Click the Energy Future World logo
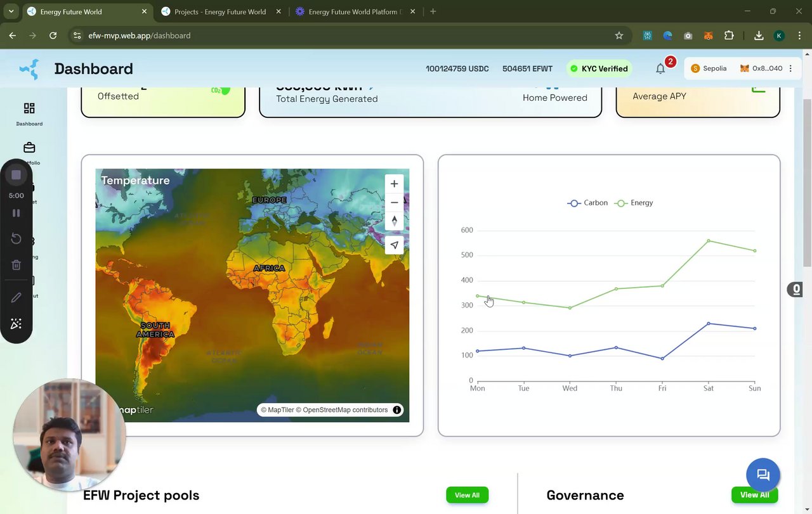This screenshot has width=812, height=514. 29,69
